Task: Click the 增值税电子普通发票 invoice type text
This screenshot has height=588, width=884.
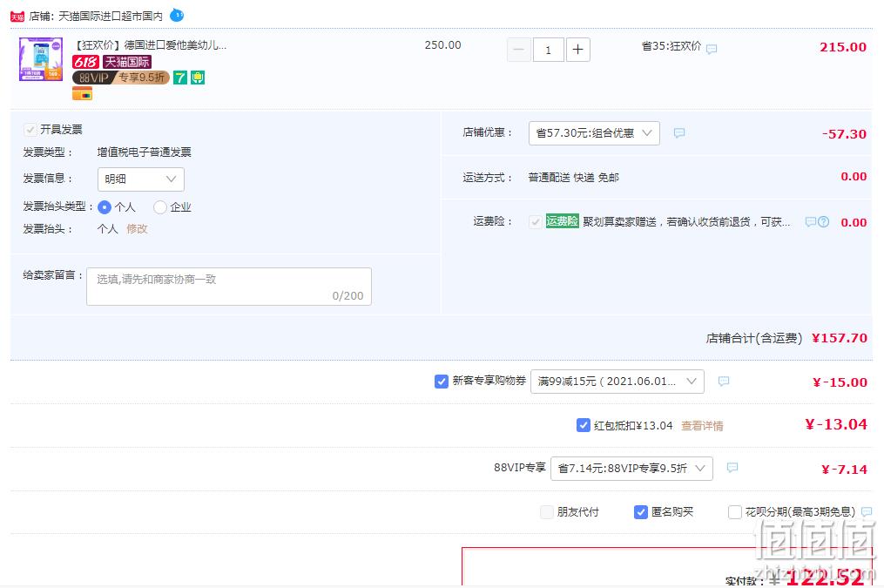Action: coord(145,152)
